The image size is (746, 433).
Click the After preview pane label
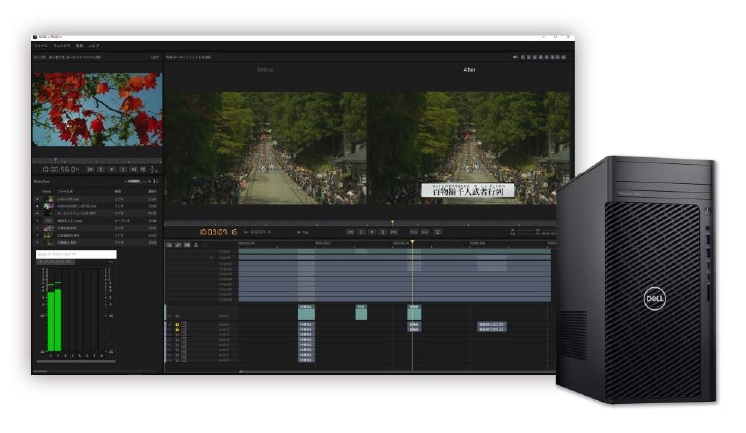470,70
